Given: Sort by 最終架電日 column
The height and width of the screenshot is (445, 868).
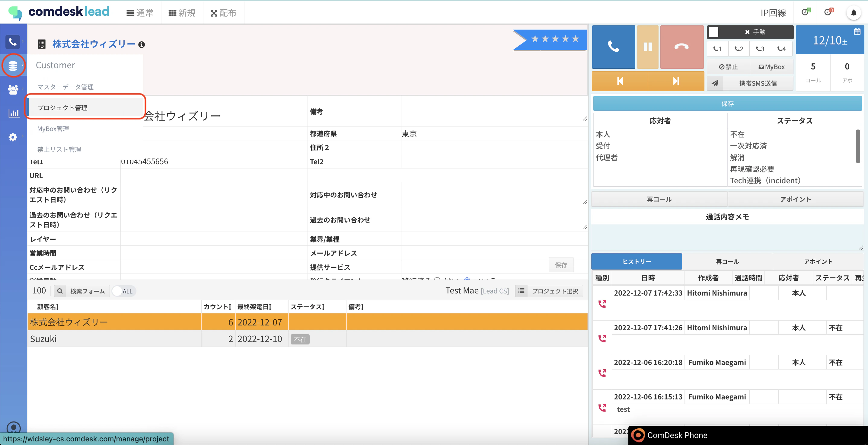Looking at the screenshot, I should click(254, 307).
